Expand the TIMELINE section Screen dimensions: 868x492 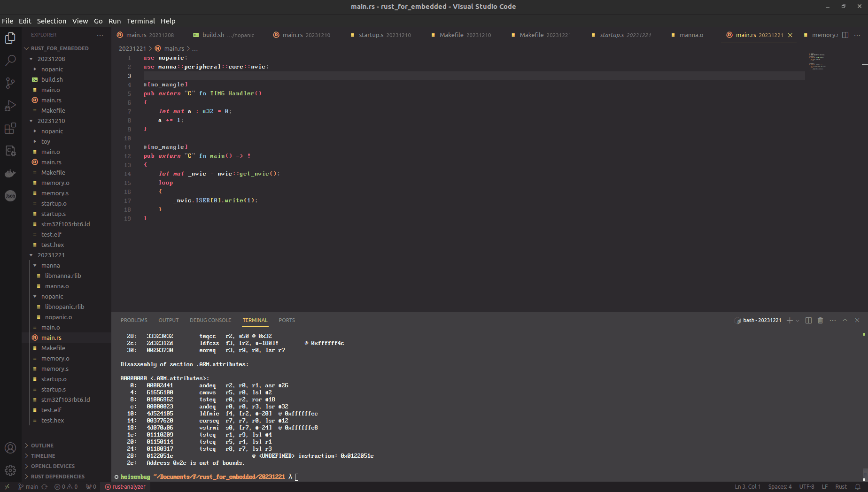coord(67,456)
